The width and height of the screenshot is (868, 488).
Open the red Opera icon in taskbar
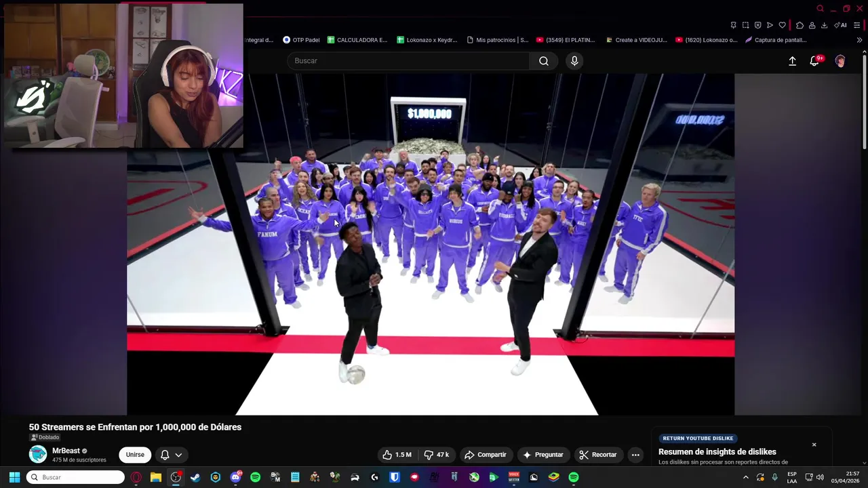[136, 477]
